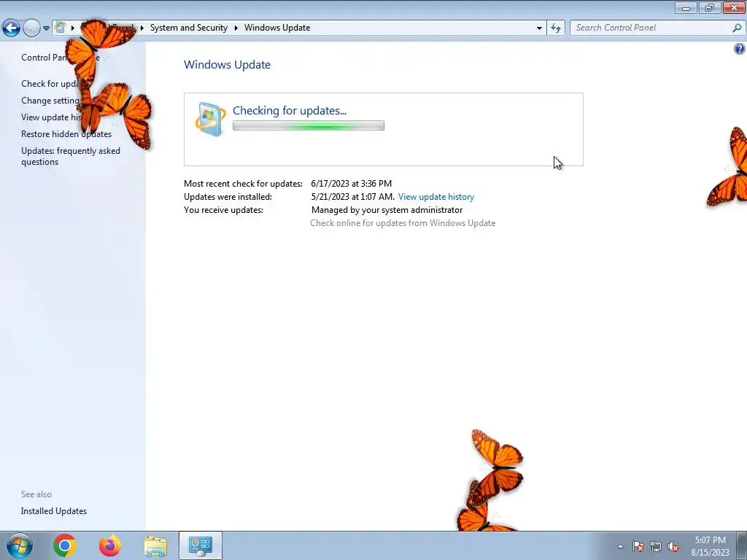Click the Forward navigation arrow button
Viewport: 747px width, 560px height.
click(x=31, y=28)
